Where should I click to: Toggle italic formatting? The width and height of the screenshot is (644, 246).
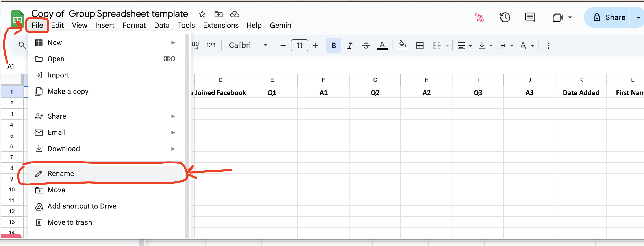350,46
